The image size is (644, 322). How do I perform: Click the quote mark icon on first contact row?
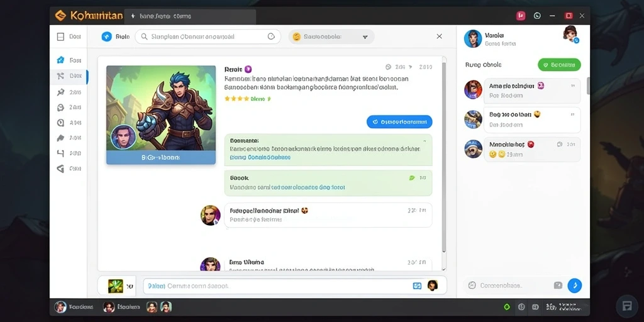(572, 86)
